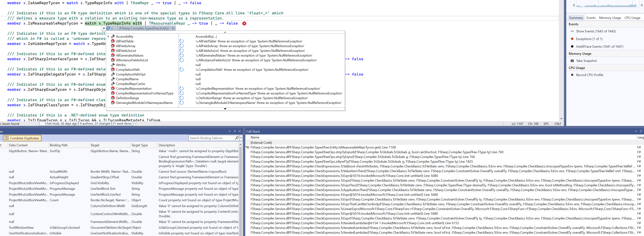Open the binding failures window options menu
The width and height of the screenshot is (644, 236).
[229, 131]
